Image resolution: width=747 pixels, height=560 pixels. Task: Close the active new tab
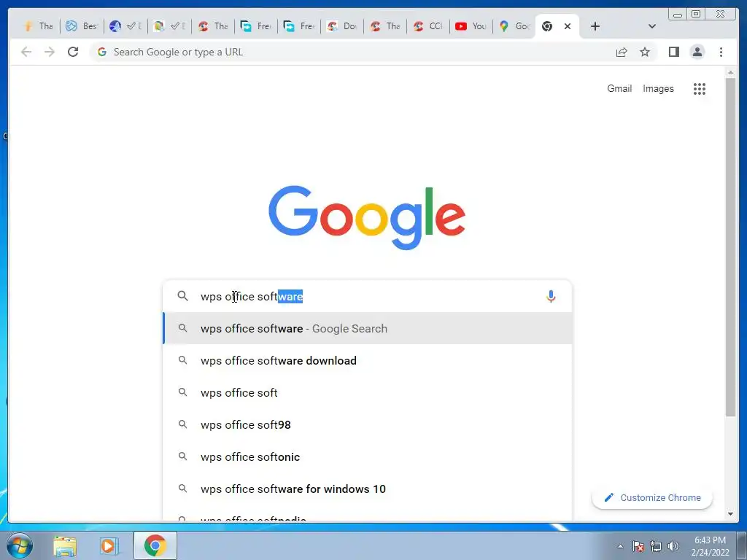[x=568, y=26]
